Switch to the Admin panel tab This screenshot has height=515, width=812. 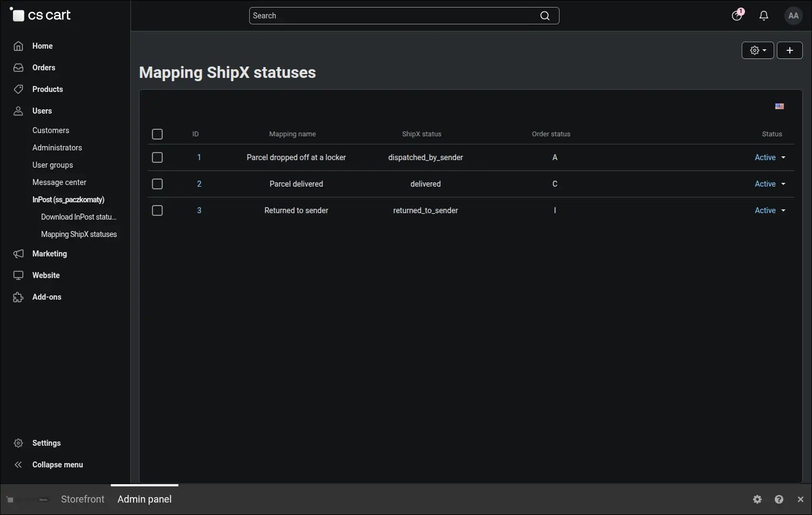[144, 499]
